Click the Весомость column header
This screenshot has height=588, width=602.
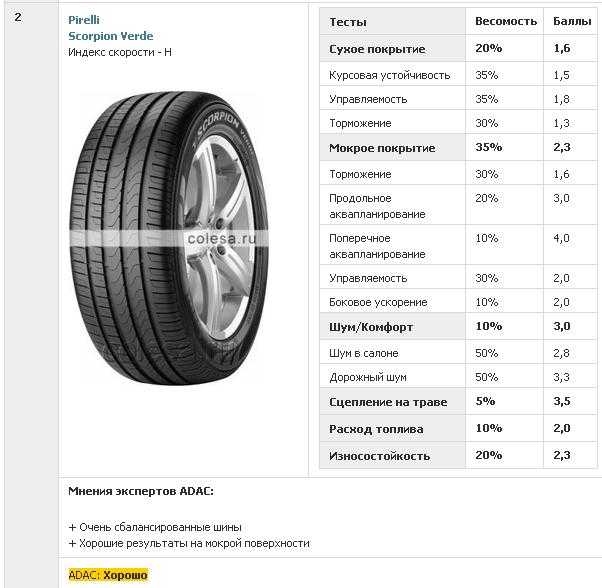tap(506, 21)
